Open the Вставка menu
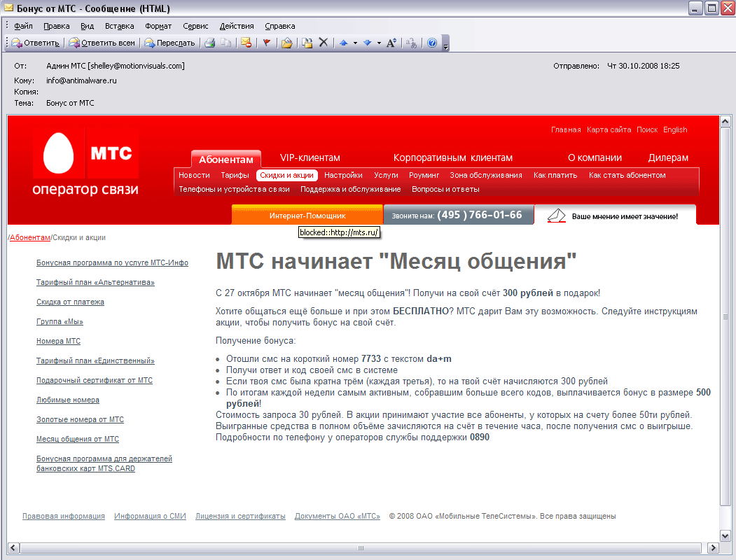This screenshot has height=560, width=736. pyautogui.click(x=119, y=26)
